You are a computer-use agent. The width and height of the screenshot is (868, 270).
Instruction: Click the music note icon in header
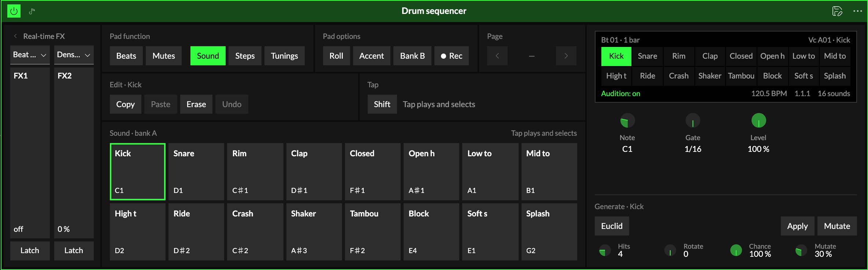[32, 11]
